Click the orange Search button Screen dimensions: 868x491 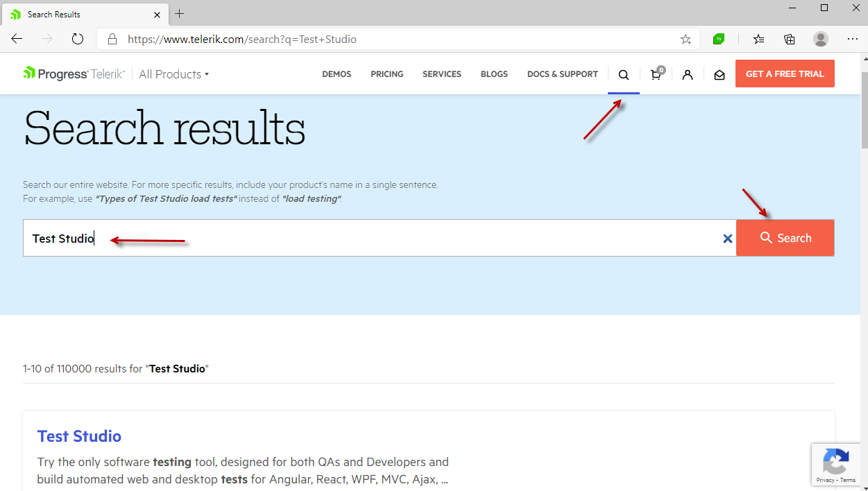tap(785, 238)
